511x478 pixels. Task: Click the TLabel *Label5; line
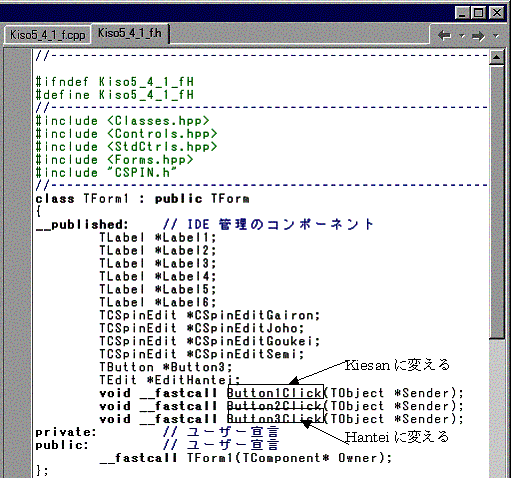tap(158, 290)
